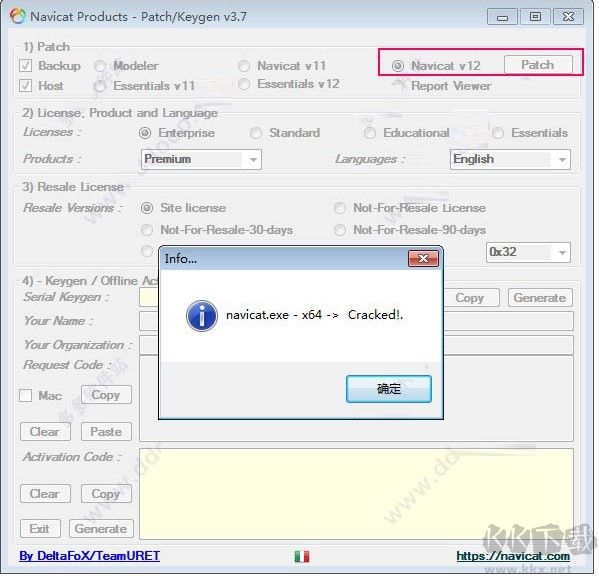Click Paste under Request Code

click(x=106, y=432)
